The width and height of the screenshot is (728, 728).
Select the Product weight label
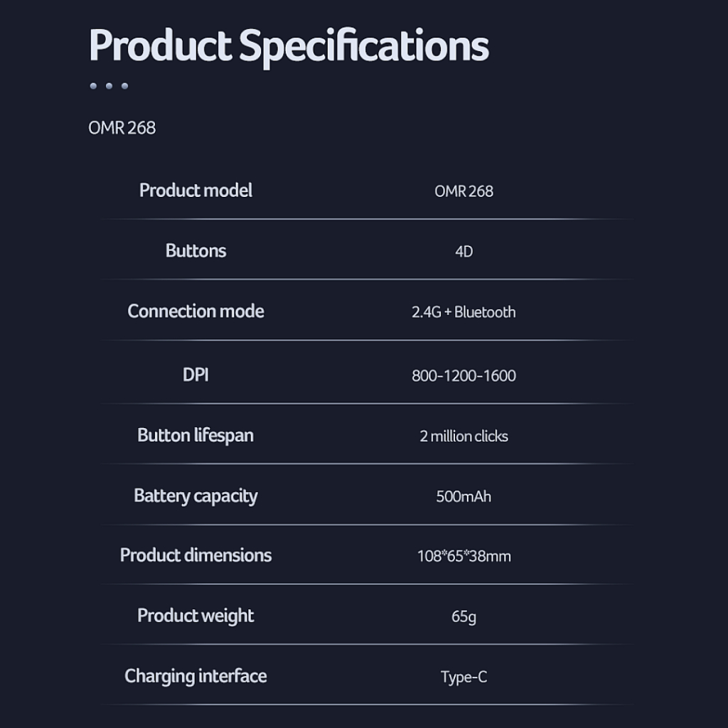(x=196, y=616)
